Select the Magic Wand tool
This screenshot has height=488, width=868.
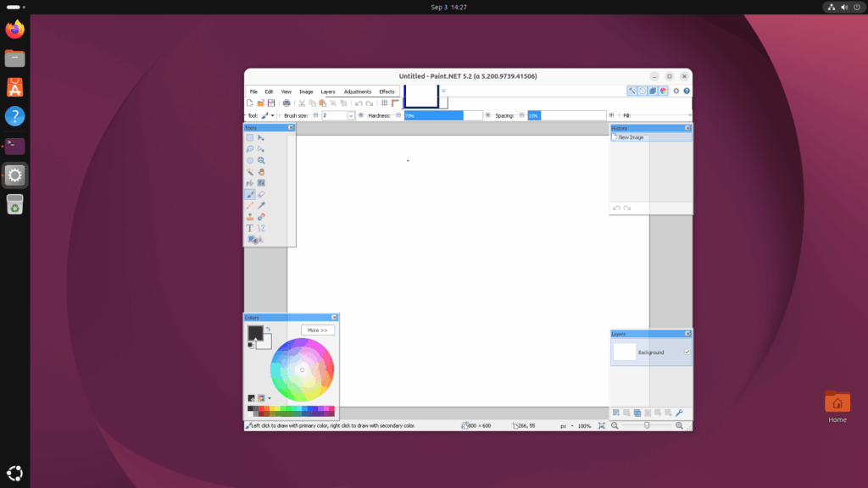point(250,171)
